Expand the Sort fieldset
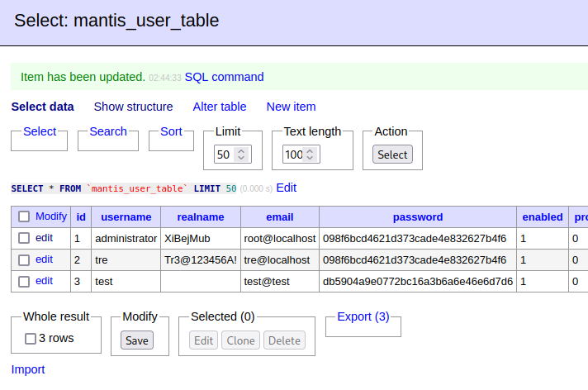Image resolution: width=588 pixels, height=390 pixels. [x=171, y=131]
